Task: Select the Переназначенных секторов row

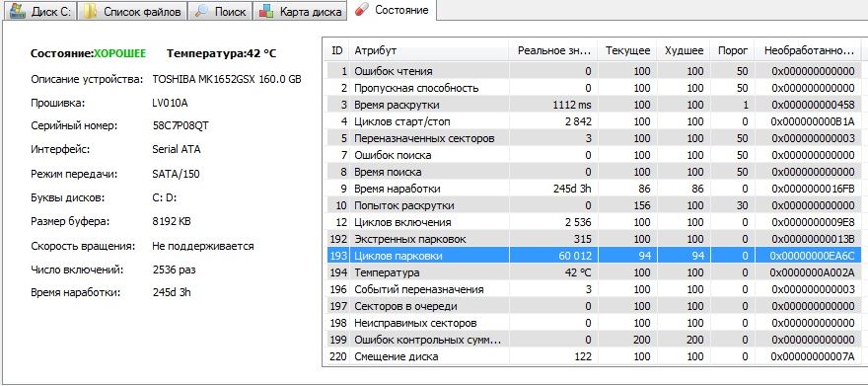Action: (x=593, y=138)
